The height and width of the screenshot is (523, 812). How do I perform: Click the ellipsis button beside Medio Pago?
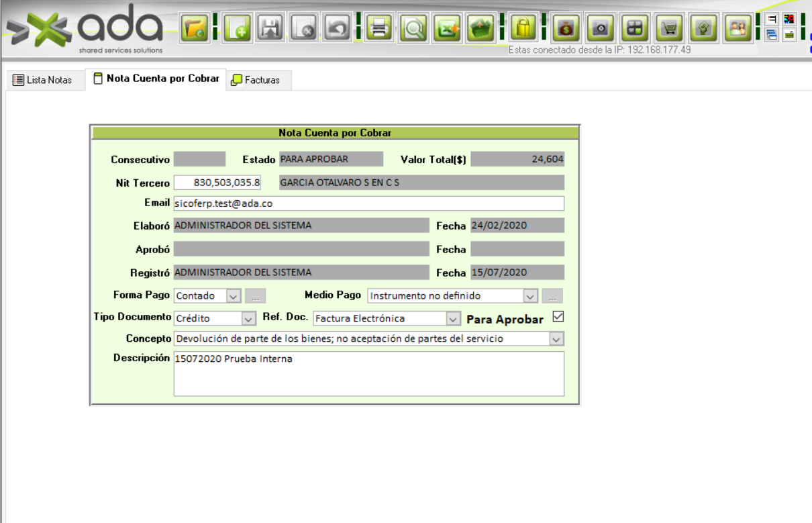click(552, 295)
